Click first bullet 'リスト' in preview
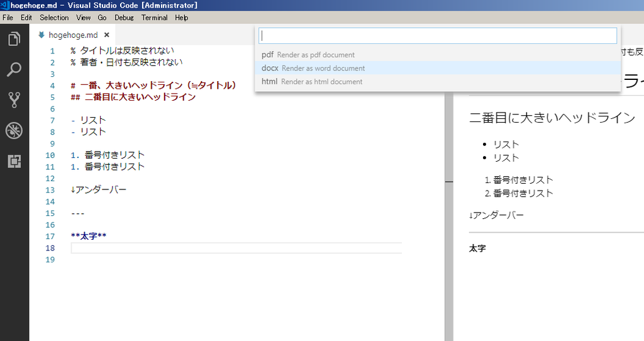Image resolution: width=644 pixels, height=341 pixels. click(506, 145)
